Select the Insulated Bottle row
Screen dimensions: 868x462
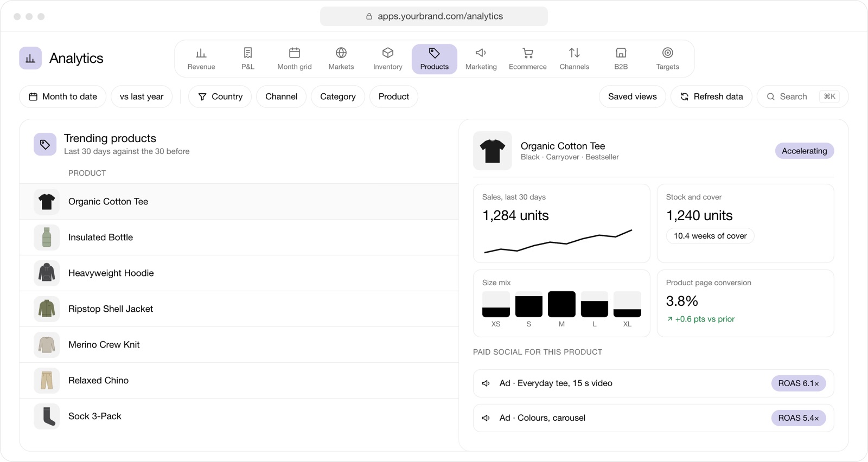point(239,238)
